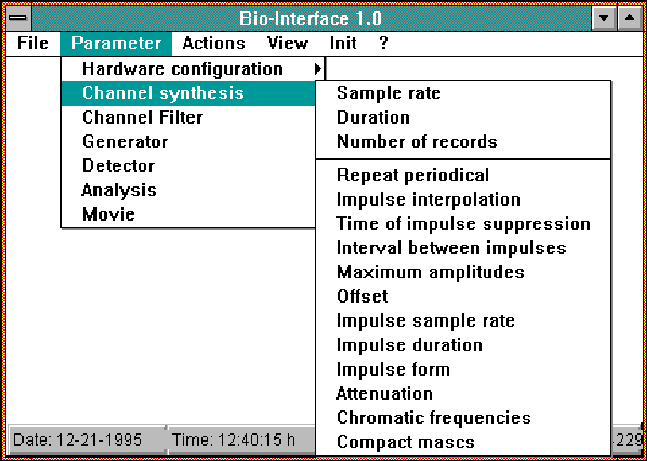Toggle Repeat periodical option
This screenshot has width=647, height=461.
pos(413,175)
